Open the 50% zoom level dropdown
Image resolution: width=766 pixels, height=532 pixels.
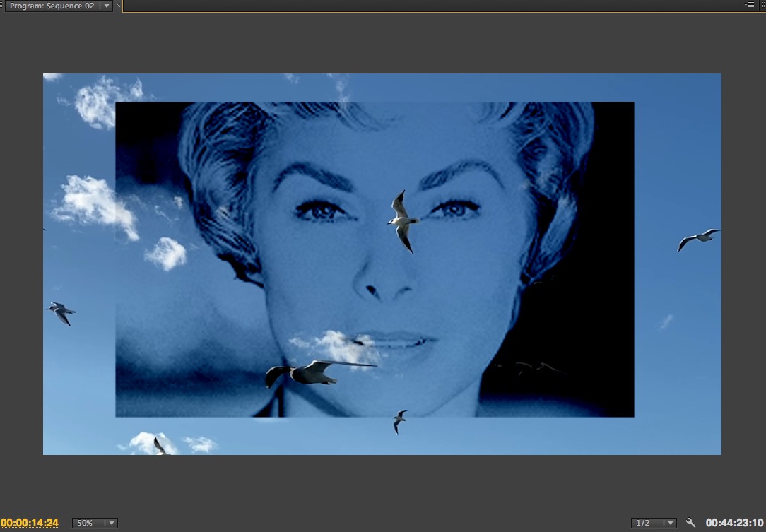tap(95, 523)
